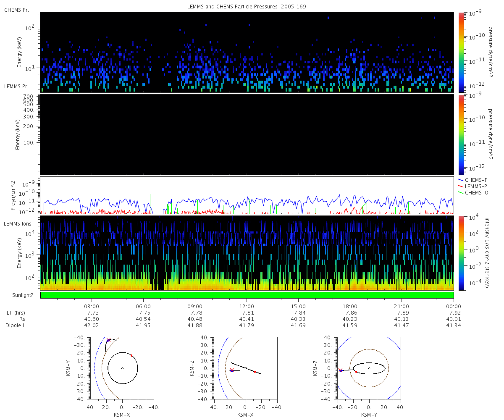
Task: Click the 12:00 time axis label
Action: tap(247, 307)
